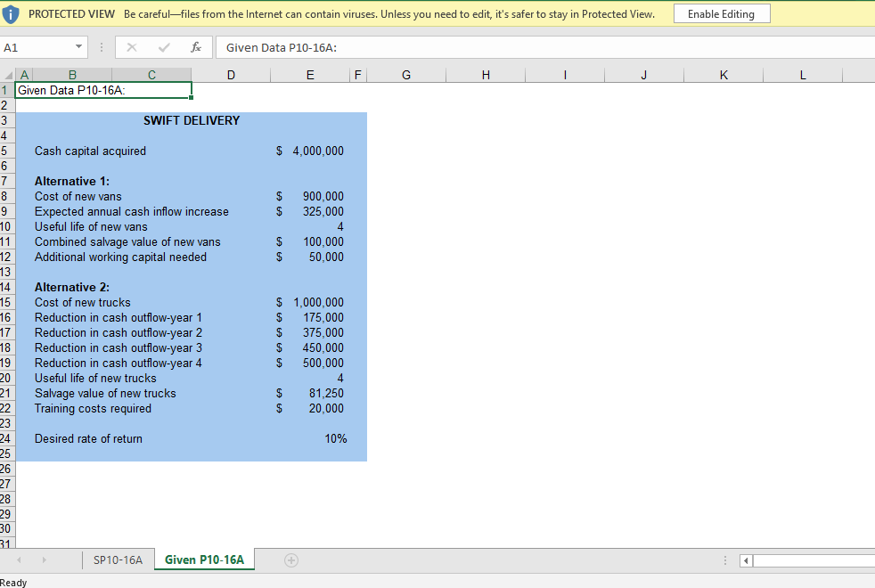Click Training costs required label

94,408
